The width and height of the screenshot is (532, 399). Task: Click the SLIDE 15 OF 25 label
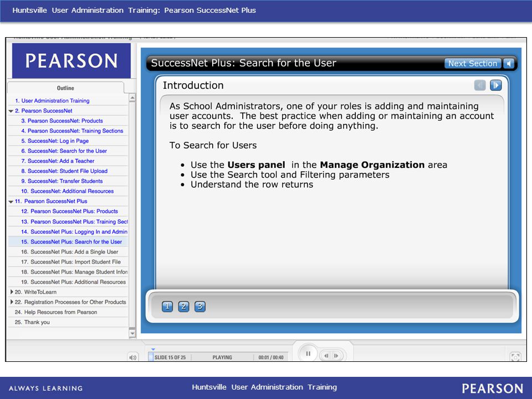coord(170,357)
